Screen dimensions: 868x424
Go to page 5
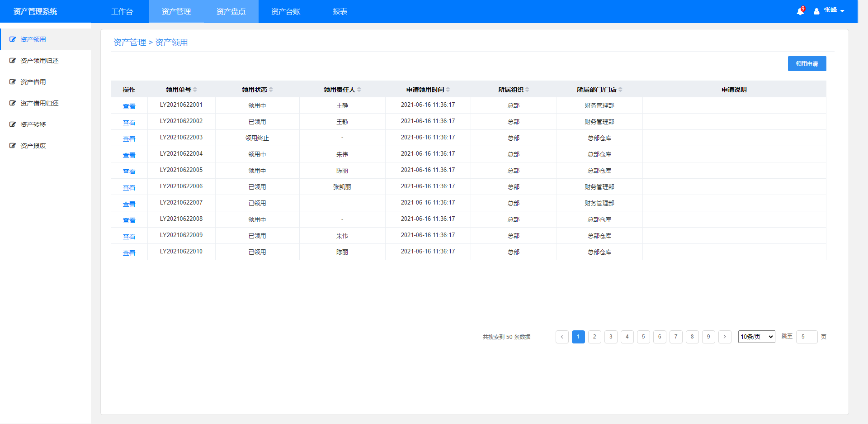643,337
